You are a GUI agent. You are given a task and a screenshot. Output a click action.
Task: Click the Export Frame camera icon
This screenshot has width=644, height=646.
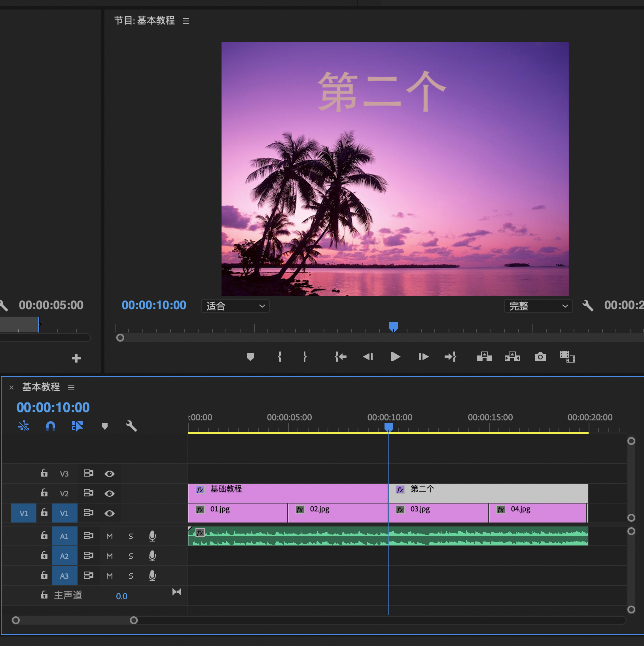click(540, 357)
